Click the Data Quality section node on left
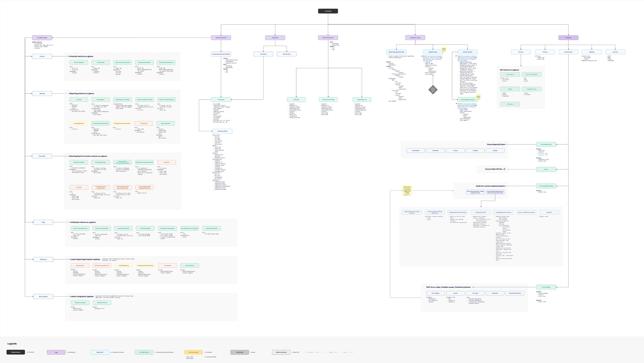644x363 pixels. coord(42,156)
